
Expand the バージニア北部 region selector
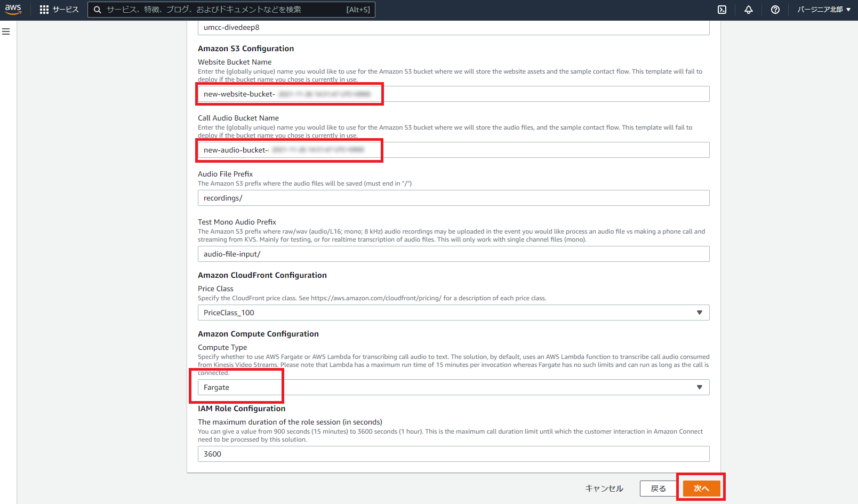tap(824, 10)
